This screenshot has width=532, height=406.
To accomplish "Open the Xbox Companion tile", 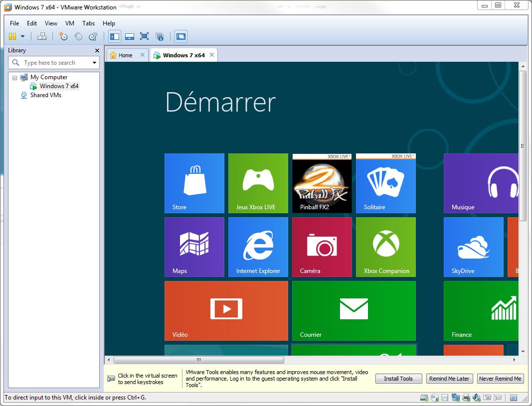I will (x=386, y=247).
